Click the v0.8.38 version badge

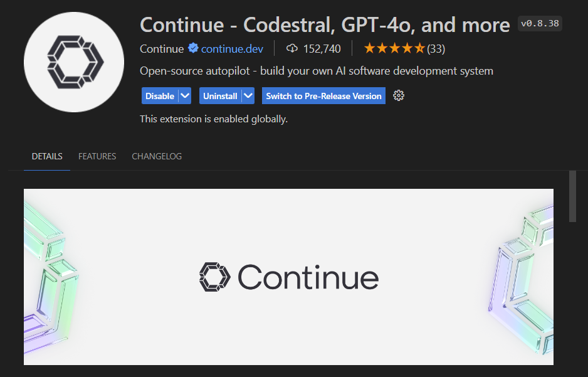(540, 24)
